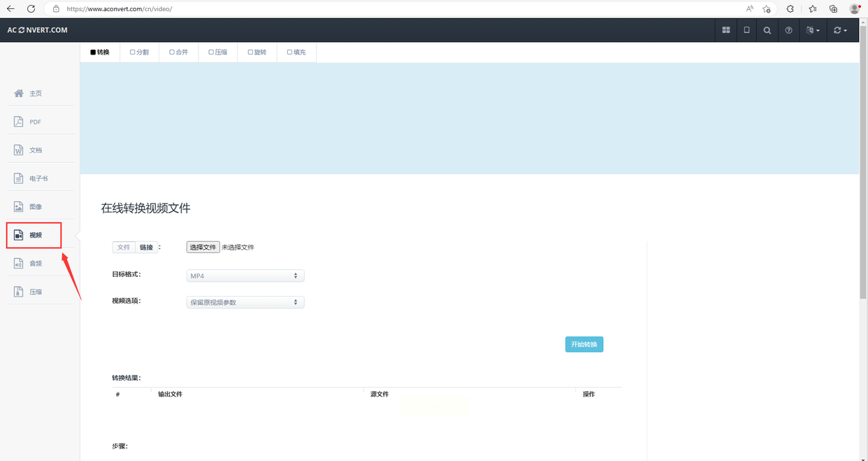This screenshot has width=868, height=461.
Task: Click the 开始转换 start conversion button
Action: tap(584, 344)
